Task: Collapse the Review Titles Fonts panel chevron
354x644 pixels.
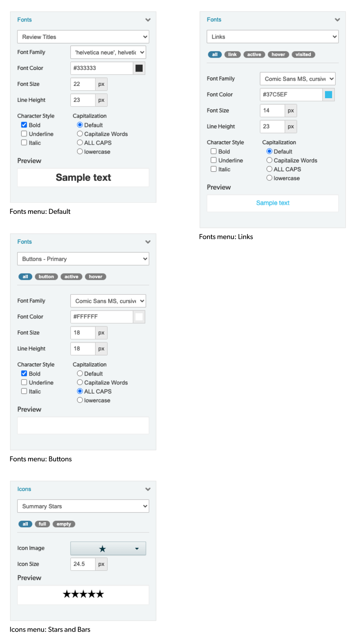Action: (x=148, y=20)
